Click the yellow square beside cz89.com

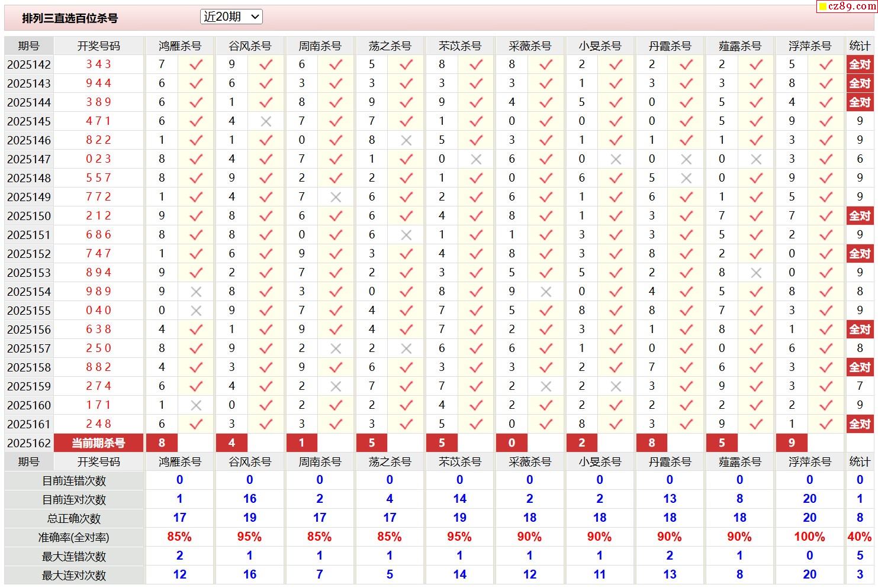coord(822,7)
